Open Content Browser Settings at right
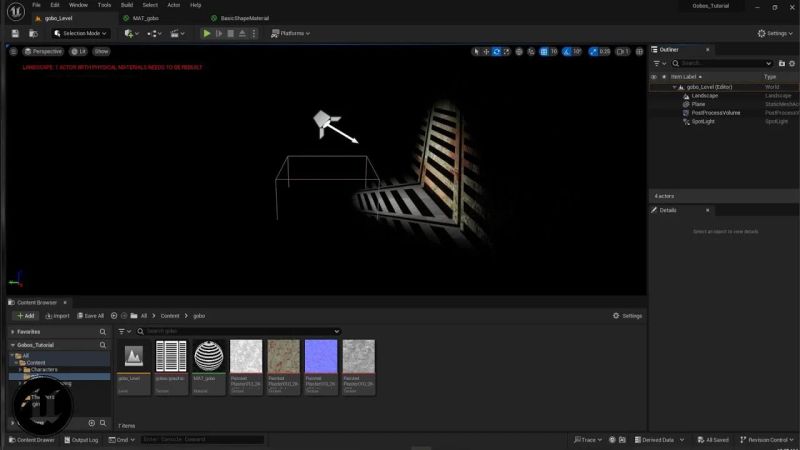Screen dimensions: 800x450 pyautogui.click(x=627, y=316)
